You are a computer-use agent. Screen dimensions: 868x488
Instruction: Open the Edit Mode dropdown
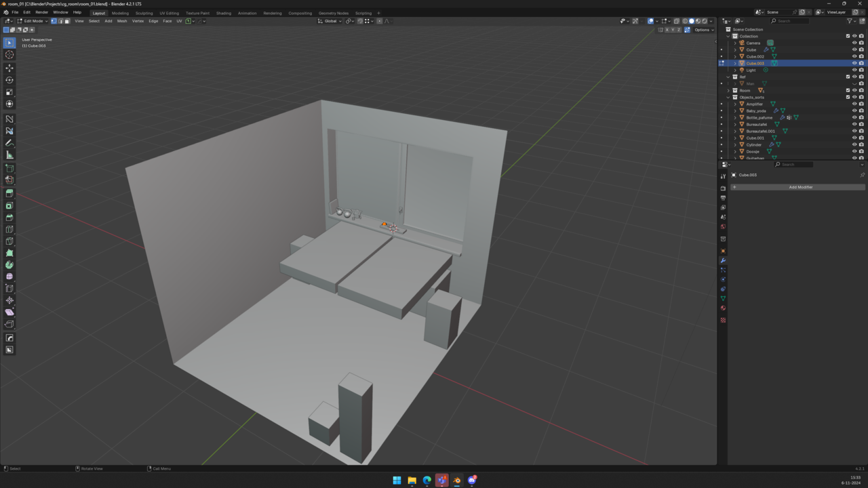point(33,21)
